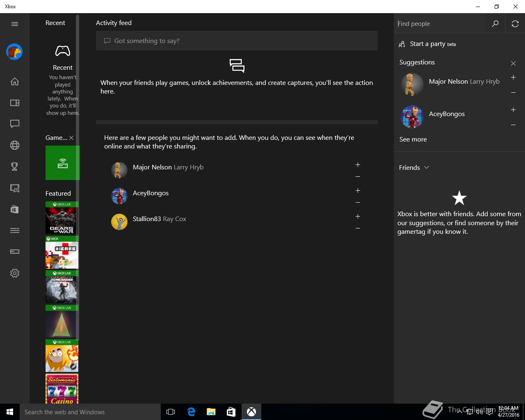Dismiss Major Nelson in activity feed
The image size is (525, 420).
[358, 177]
